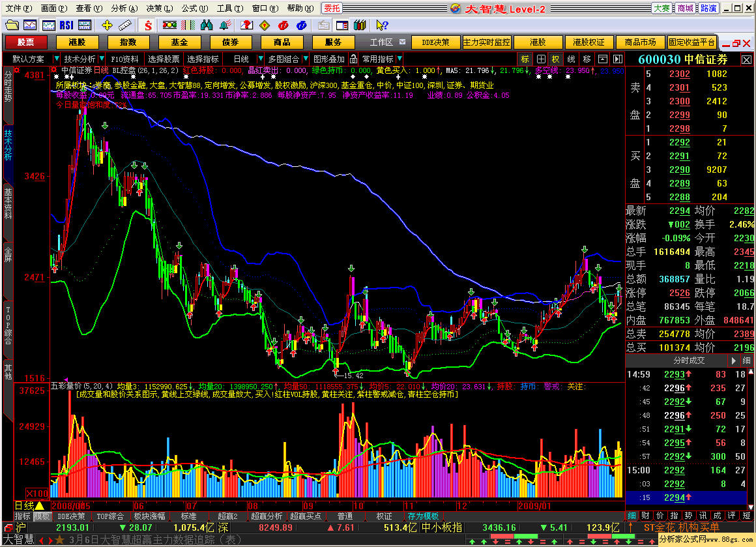The width and height of the screenshot is (756, 547).
Task: Toggle the 标 marker button
Action: point(525,59)
